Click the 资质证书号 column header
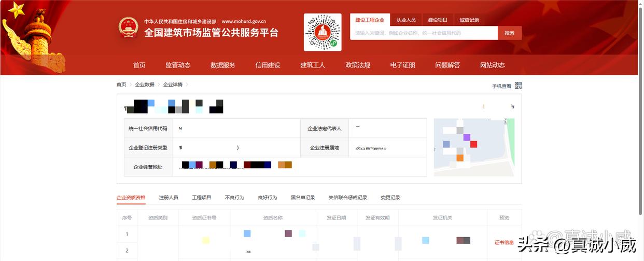Image resolution: width=644 pixels, height=261 pixels. pos(204,218)
